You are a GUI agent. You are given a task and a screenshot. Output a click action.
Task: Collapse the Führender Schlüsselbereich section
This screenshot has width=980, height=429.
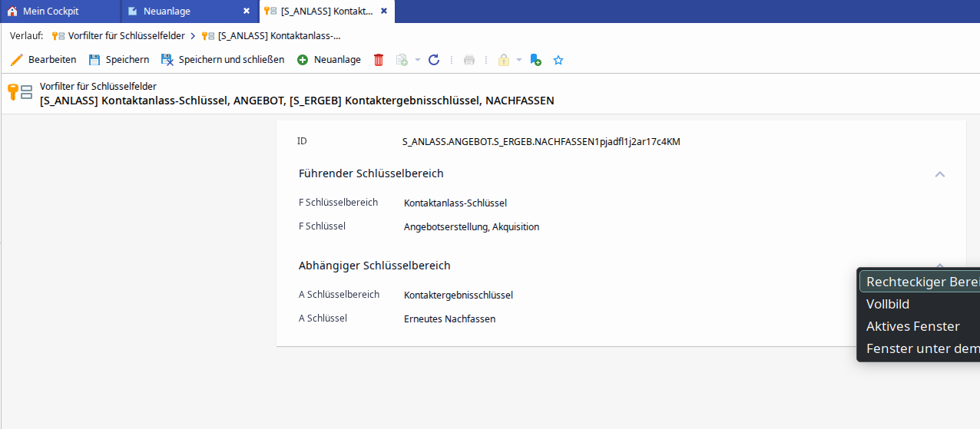[x=939, y=174]
